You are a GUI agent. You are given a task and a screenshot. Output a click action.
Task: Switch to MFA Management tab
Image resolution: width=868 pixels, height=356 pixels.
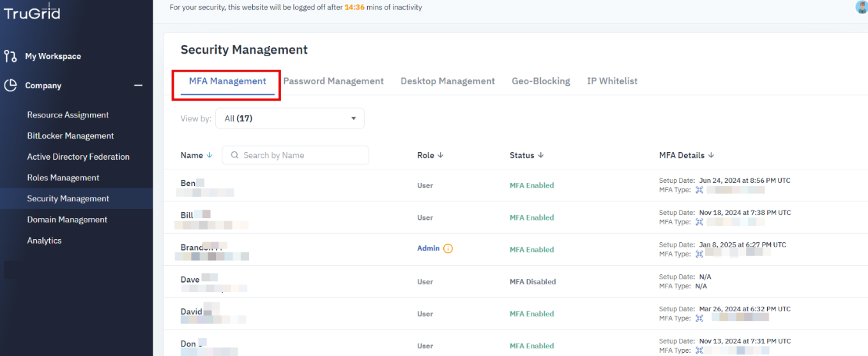227,81
